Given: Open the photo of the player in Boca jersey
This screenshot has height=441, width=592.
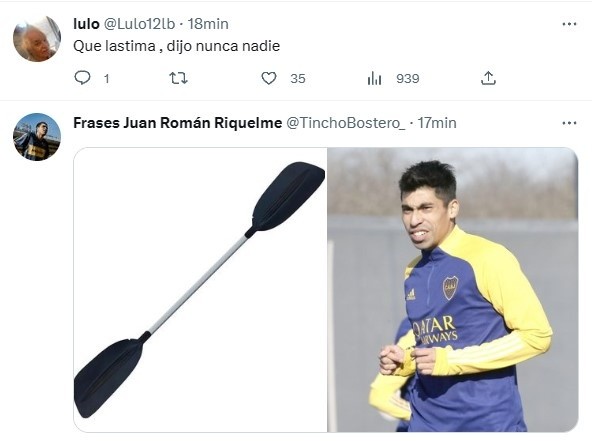Looking at the screenshot, I should click(x=453, y=290).
